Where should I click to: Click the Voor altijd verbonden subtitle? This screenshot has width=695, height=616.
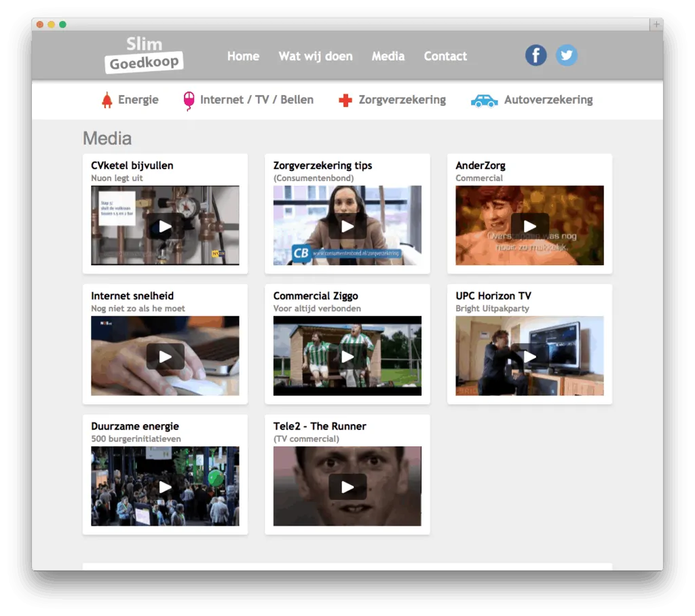[x=317, y=308]
